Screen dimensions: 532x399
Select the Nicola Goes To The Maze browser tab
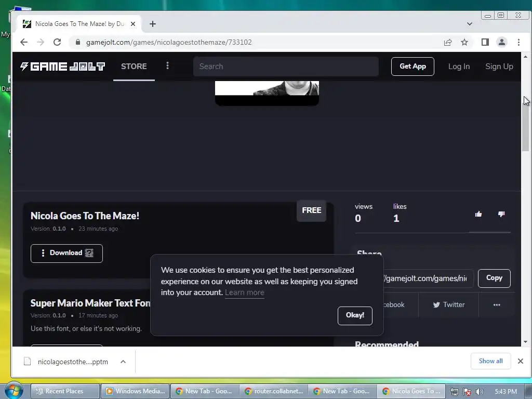pos(79,24)
